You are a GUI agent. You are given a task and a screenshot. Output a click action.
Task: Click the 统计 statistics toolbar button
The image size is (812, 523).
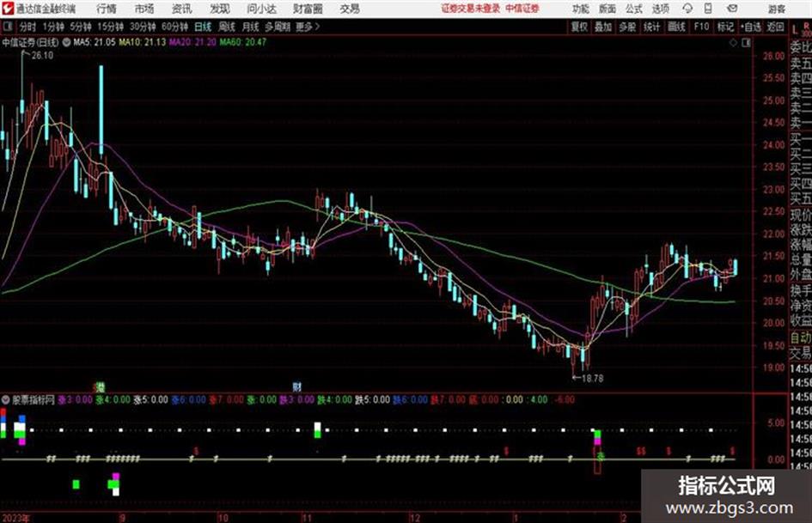point(651,27)
